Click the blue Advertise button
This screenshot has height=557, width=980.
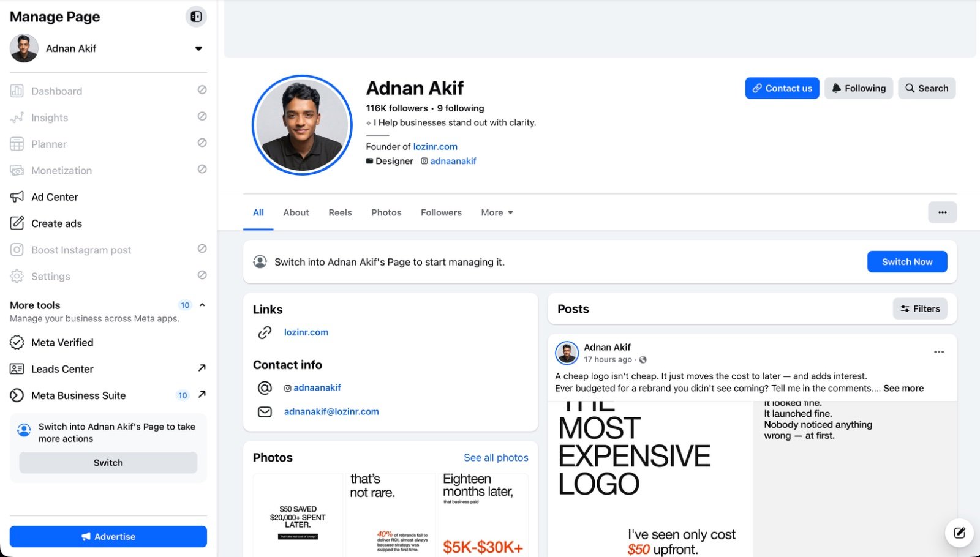click(x=108, y=537)
